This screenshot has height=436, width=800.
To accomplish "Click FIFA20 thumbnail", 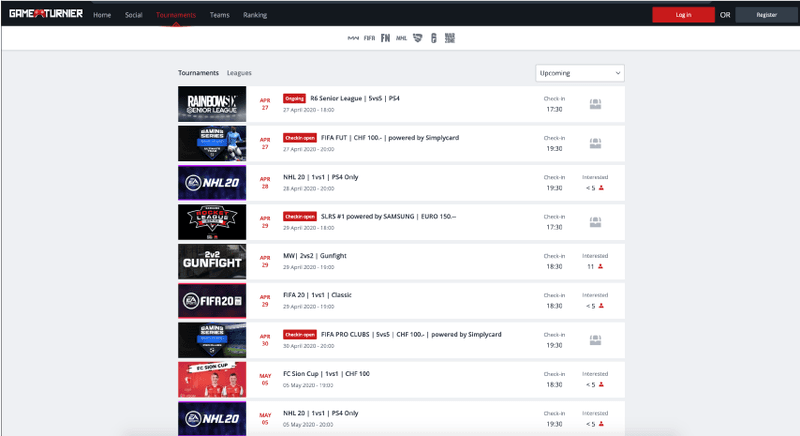I will (212, 301).
